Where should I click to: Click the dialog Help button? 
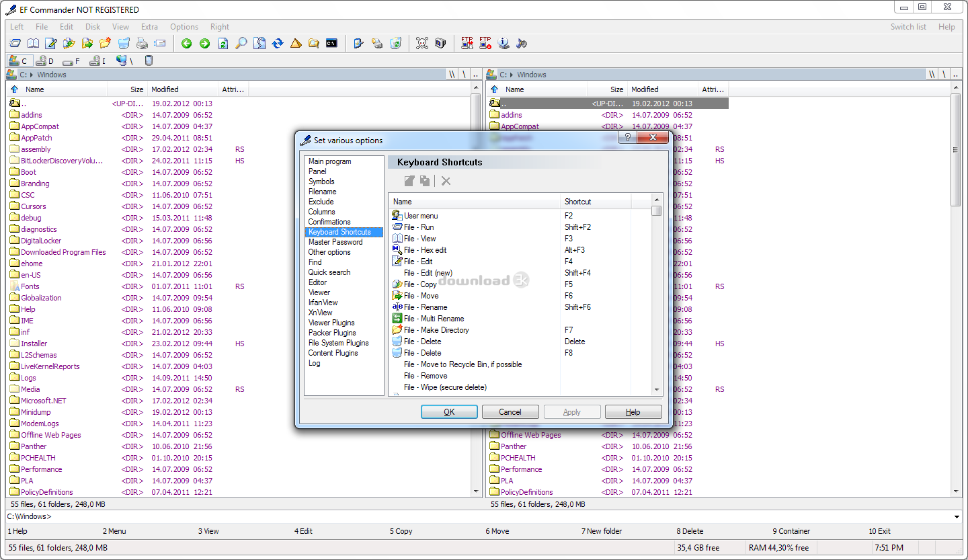tap(633, 412)
